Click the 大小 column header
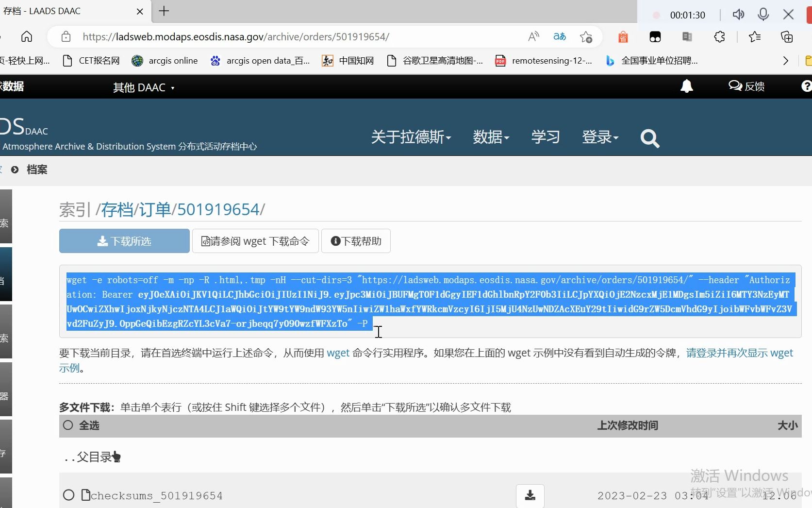This screenshot has width=812, height=508. (787, 425)
